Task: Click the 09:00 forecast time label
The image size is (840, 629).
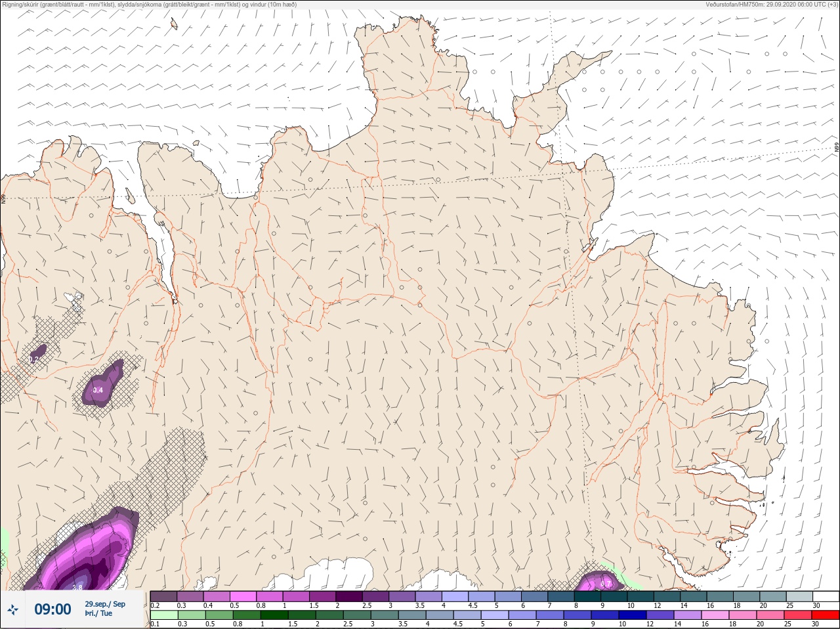Action: [x=52, y=609]
